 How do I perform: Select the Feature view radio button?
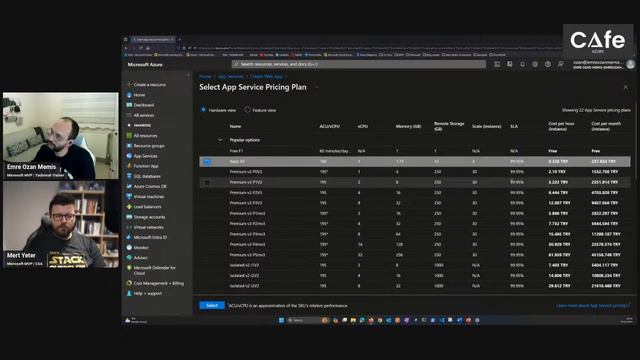click(x=247, y=110)
